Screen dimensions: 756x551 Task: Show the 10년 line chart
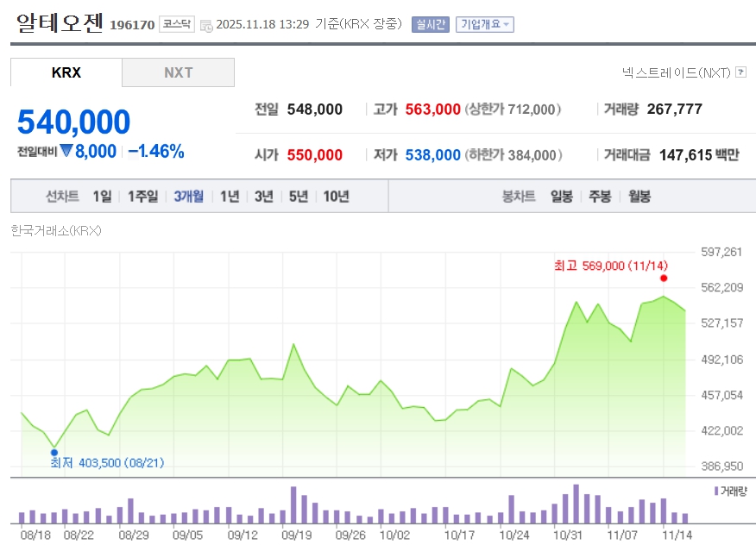(x=336, y=197)
